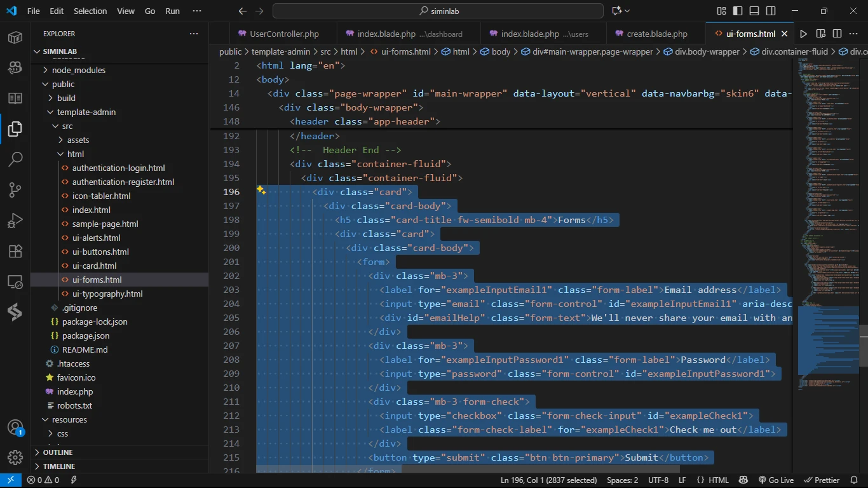The image size is (868, 488).
Task: Toggle the Primary Side Bar visibility
Action: pos(738,11)
